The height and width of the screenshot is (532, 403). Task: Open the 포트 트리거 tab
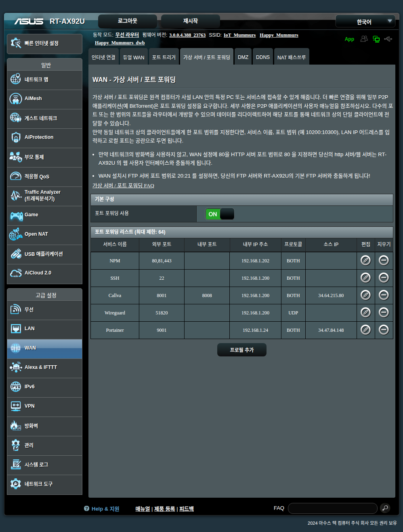(164, 57)
